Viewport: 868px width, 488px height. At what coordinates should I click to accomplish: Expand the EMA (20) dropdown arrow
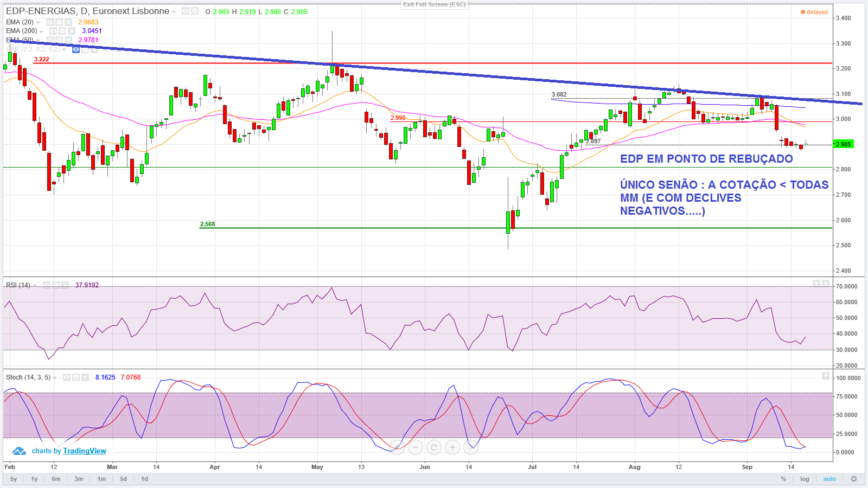pyautogui.click(x=38, y=23)
